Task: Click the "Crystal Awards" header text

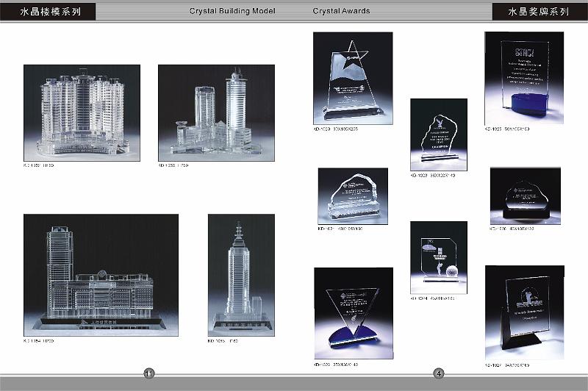Action: click(341, 11)
